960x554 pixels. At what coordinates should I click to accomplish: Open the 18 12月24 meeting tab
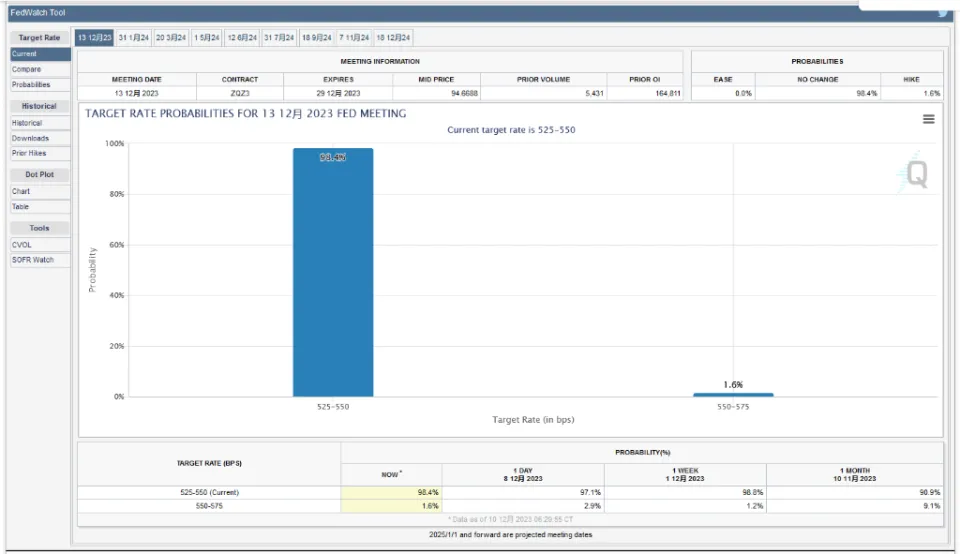[393, 38]
